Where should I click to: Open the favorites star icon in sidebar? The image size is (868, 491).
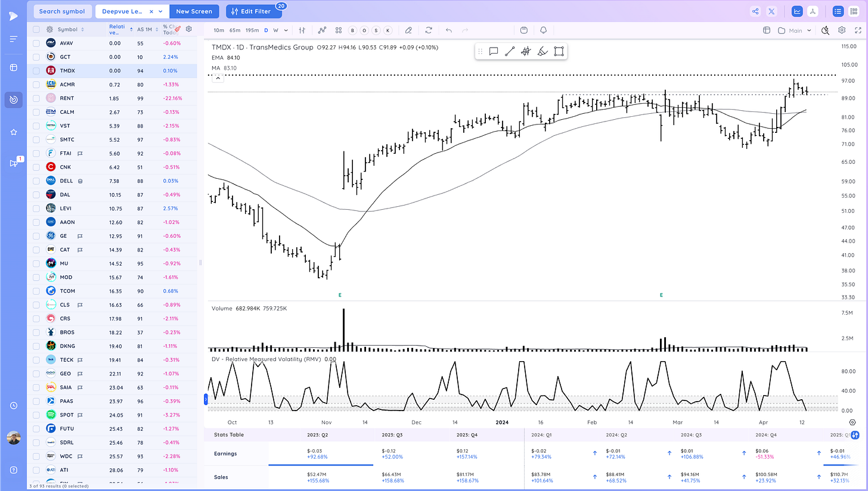(x=13, y=132)
